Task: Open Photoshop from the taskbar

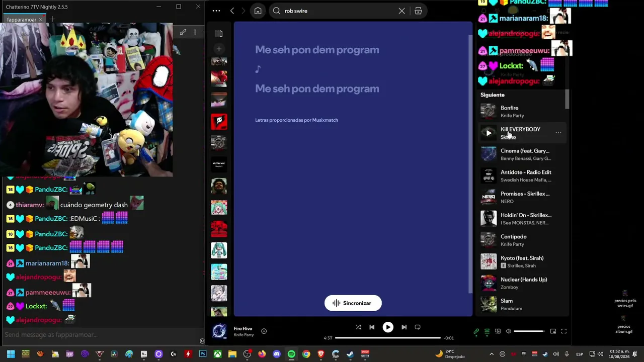Action: point(203,354)
